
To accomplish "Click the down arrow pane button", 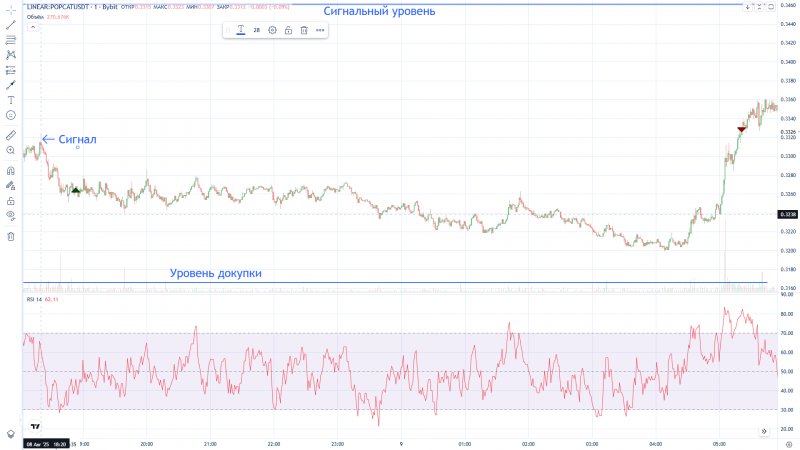I will 747,7.
